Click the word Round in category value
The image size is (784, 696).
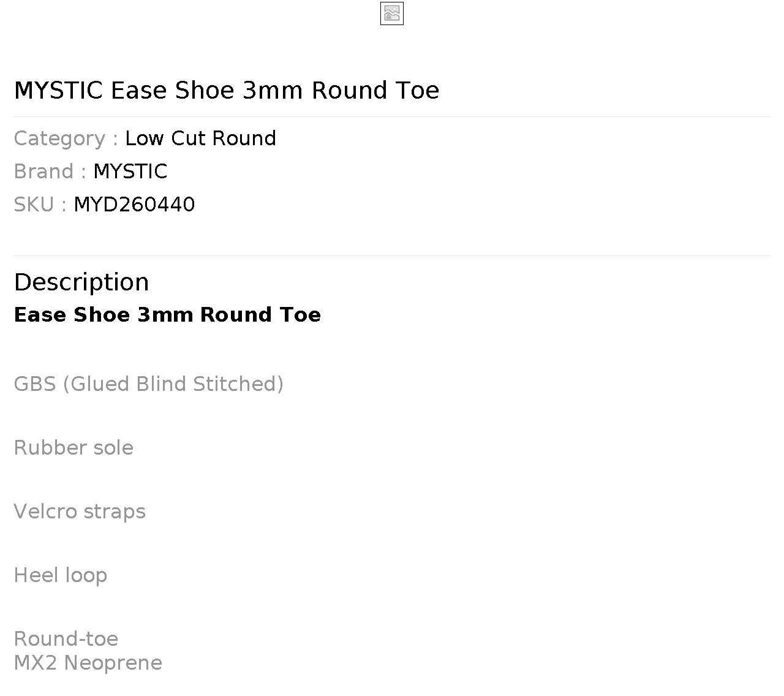coord(244,138)
